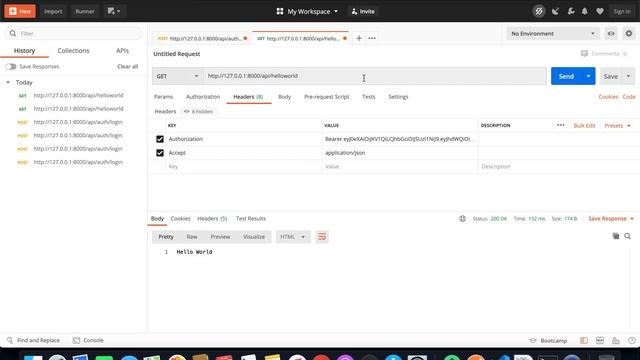
Task: Select the POST auth request tab
Action: click(202, 38)
